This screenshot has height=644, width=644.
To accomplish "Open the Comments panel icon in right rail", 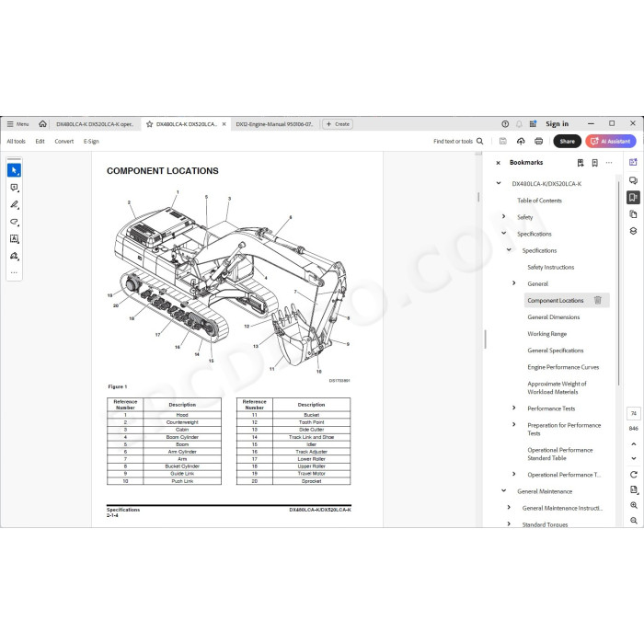I will [633, 180].
